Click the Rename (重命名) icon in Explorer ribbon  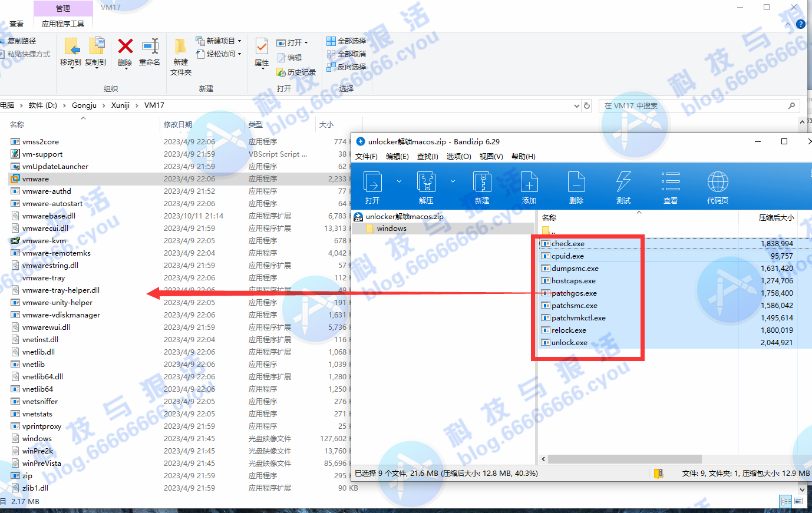click(x=150, y=46)
